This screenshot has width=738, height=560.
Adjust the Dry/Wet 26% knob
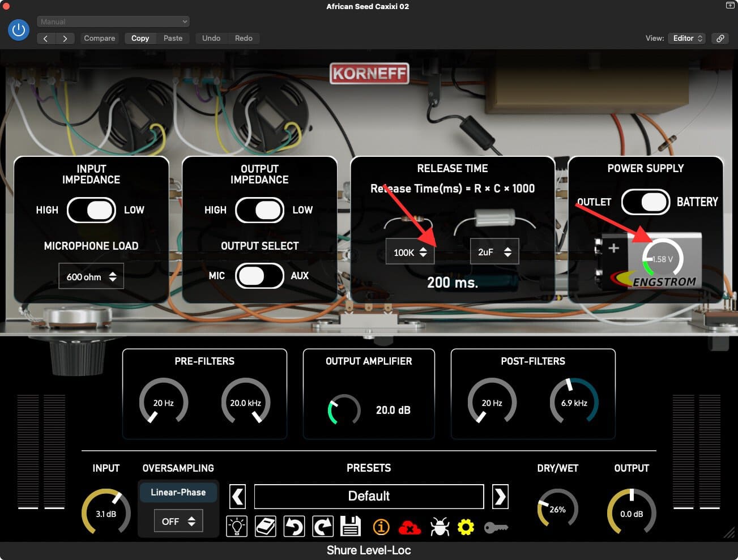point(557,508)
